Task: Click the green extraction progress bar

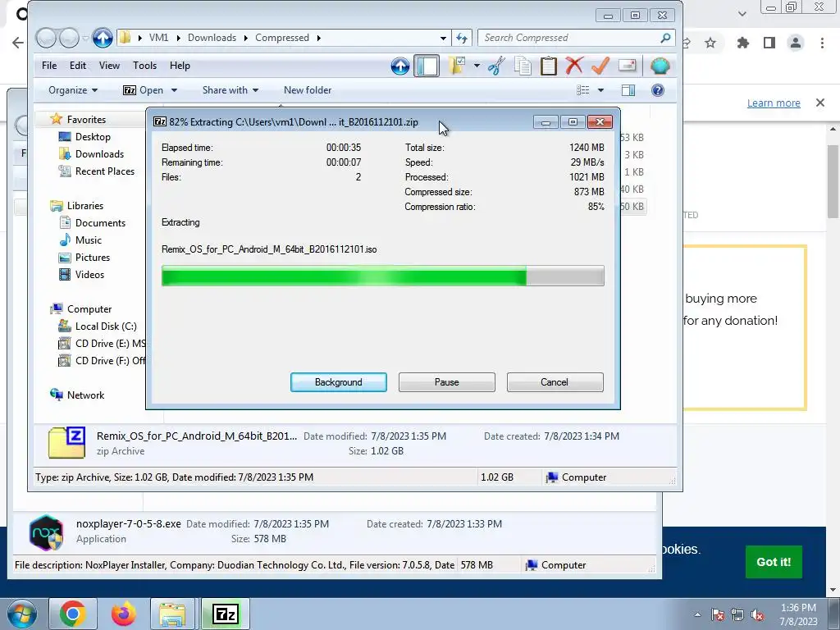Action: [383, 276]
